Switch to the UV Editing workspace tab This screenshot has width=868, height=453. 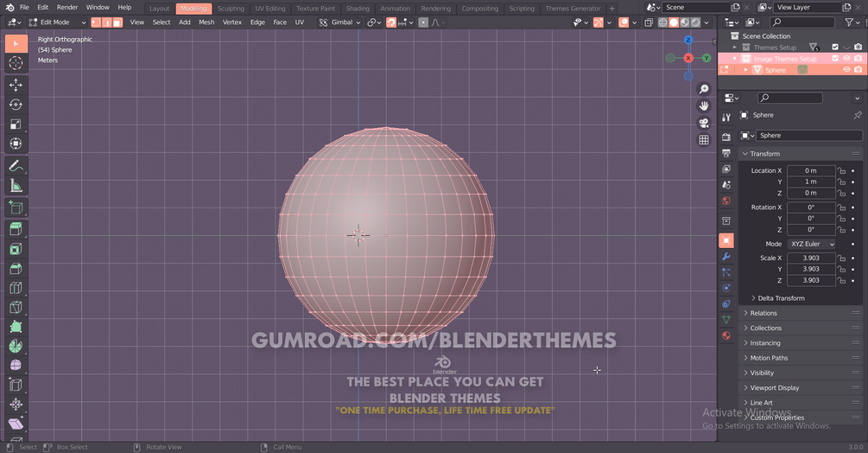270,9
